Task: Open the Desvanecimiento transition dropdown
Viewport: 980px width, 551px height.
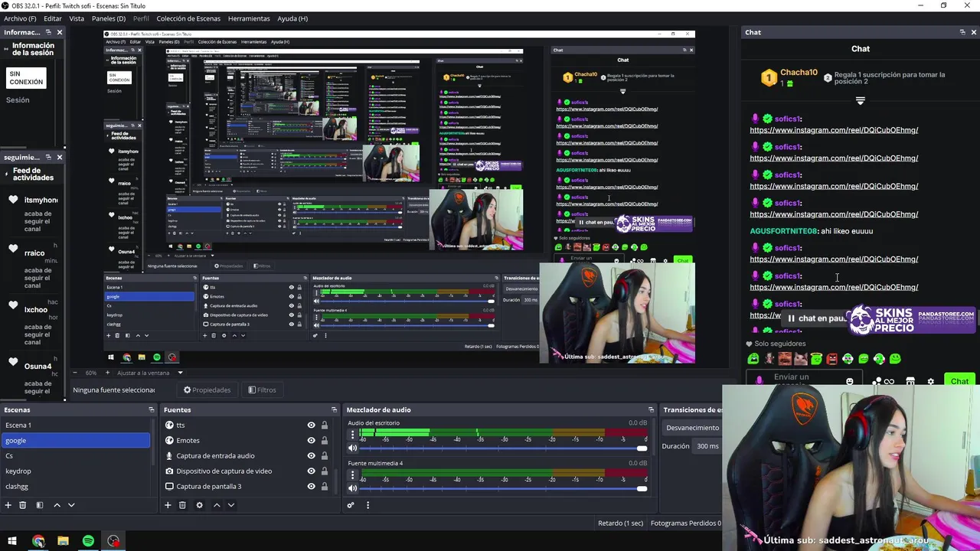Action: [x=692, y=428]
